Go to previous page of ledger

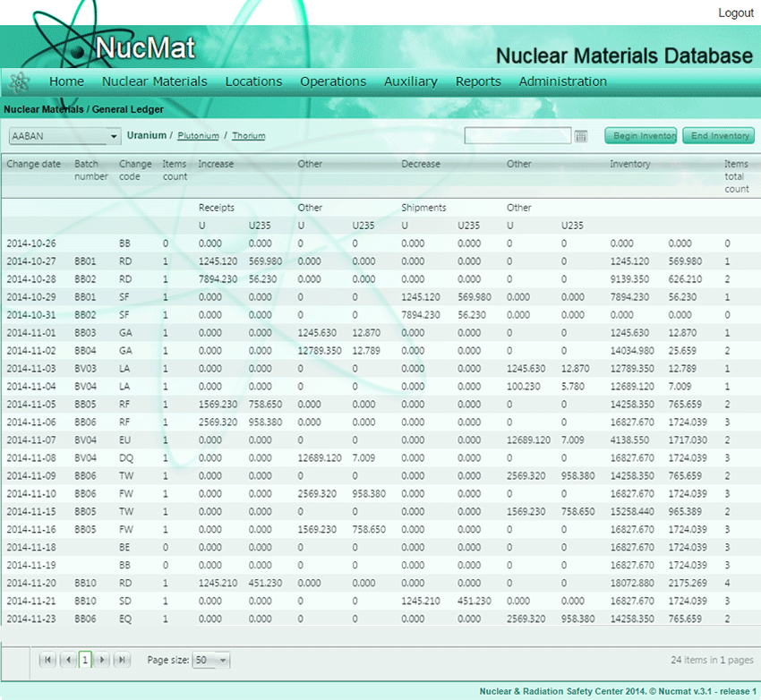click(x=67, y=660)
